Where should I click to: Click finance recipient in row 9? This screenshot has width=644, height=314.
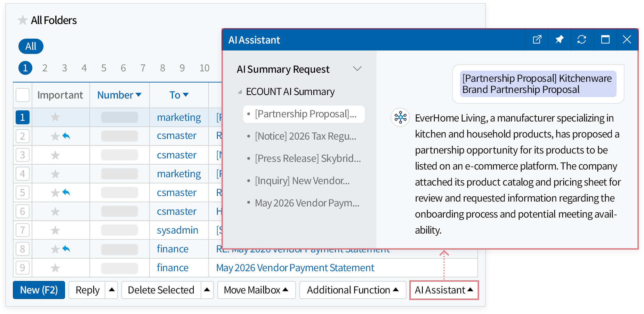pos(172,268)
